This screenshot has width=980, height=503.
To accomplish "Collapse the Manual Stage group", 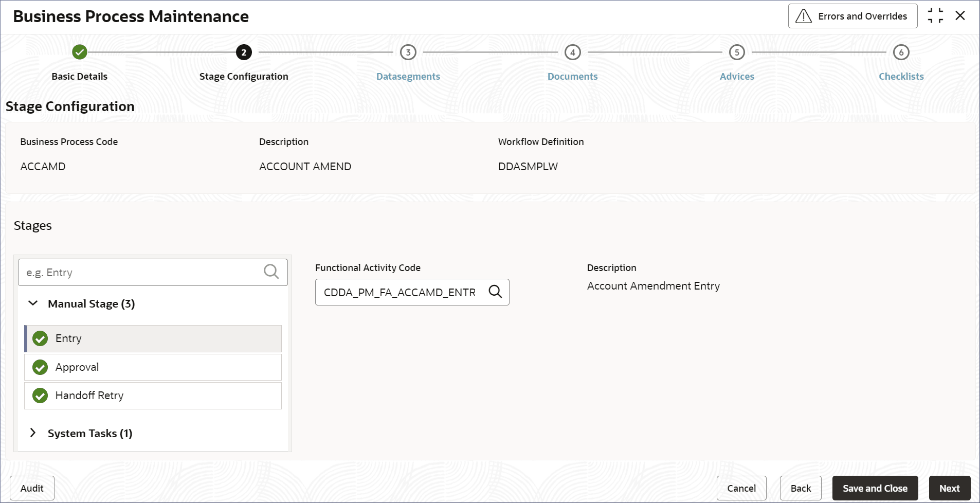I will 33,303.
